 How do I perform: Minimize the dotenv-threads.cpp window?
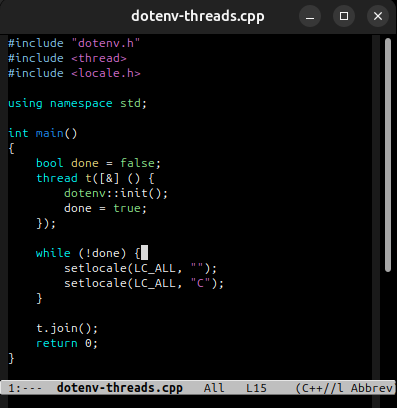click(310, 16)
